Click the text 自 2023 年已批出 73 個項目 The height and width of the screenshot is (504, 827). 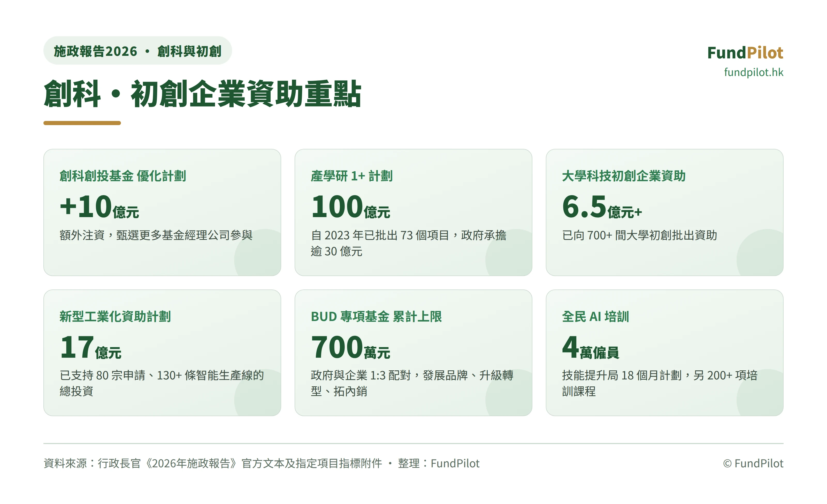click(380, 235)
